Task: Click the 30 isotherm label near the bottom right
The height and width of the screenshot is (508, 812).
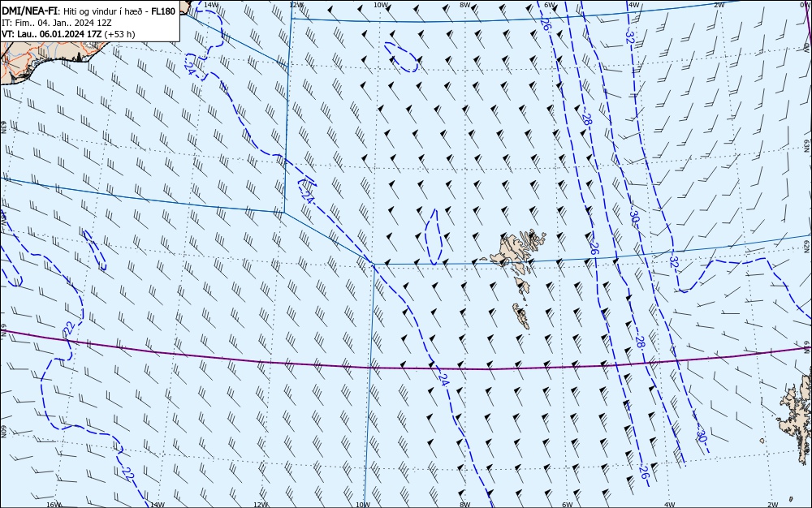Action: pos(702,436)
